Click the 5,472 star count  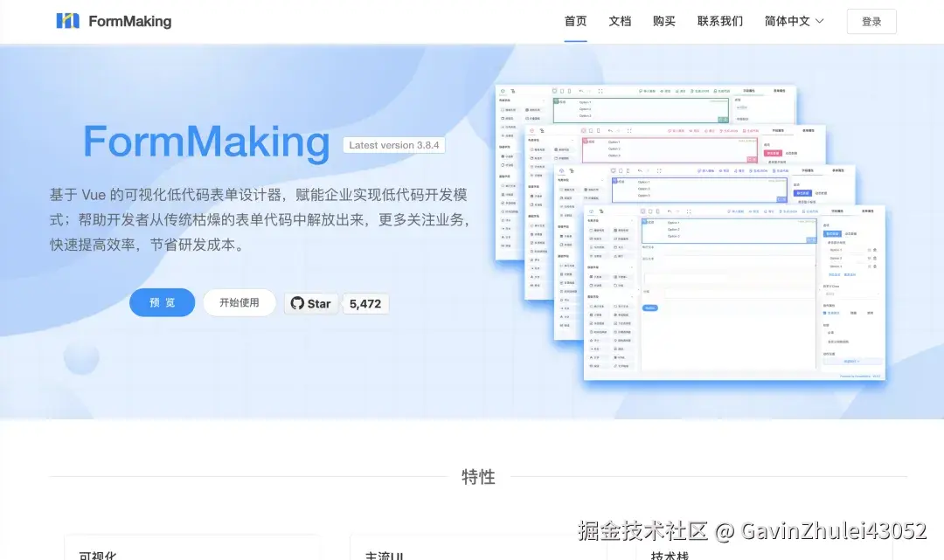pyautogui.click(x=365, y=304)
